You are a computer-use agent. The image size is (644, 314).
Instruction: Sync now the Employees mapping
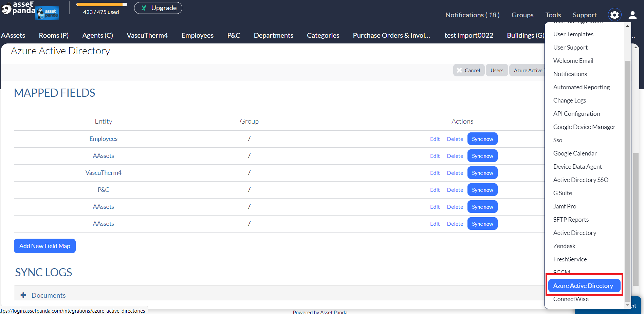482,139
